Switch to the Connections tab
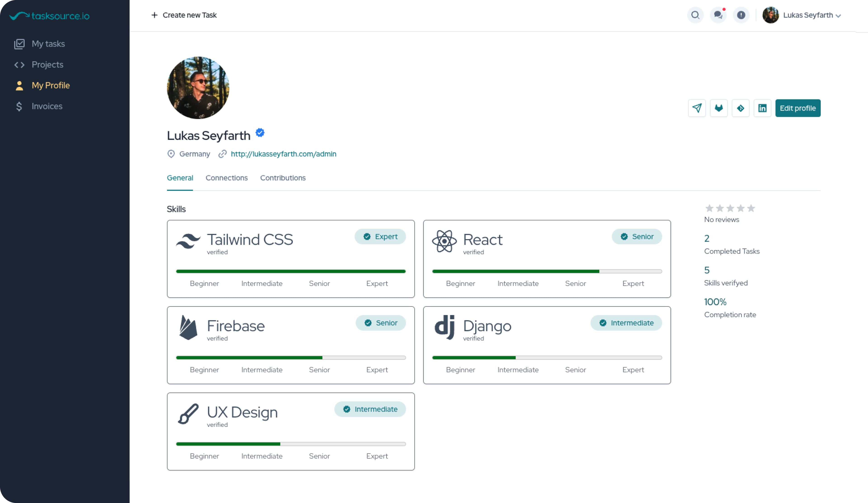The width and height of the screenshot is (868, 503). [227, 178]
